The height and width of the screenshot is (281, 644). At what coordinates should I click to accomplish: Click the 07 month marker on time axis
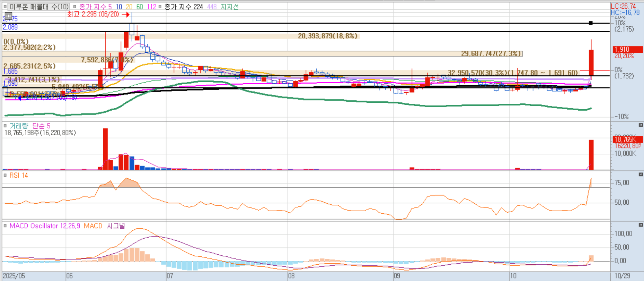pos(169,276)
